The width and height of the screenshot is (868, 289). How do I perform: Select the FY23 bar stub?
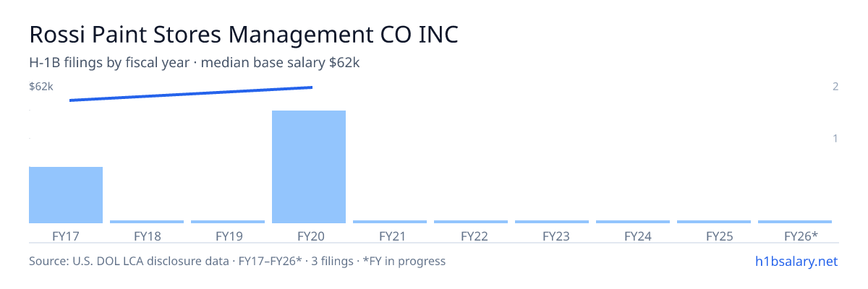click(552, 222)
